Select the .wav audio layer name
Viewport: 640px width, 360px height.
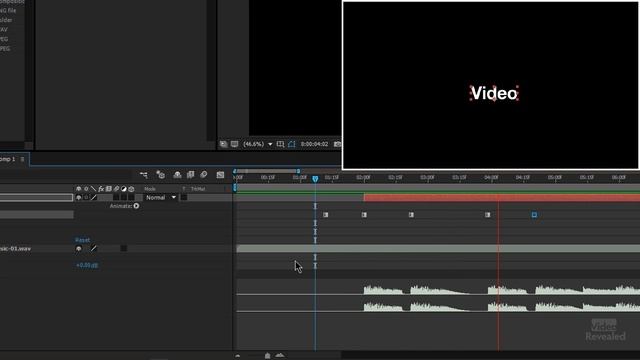click(x=15, y=249)
